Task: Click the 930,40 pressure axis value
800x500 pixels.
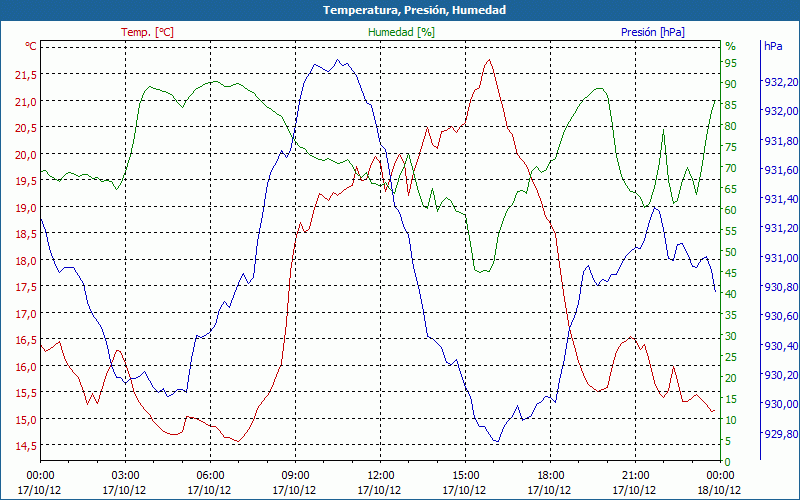Action: 781,346
